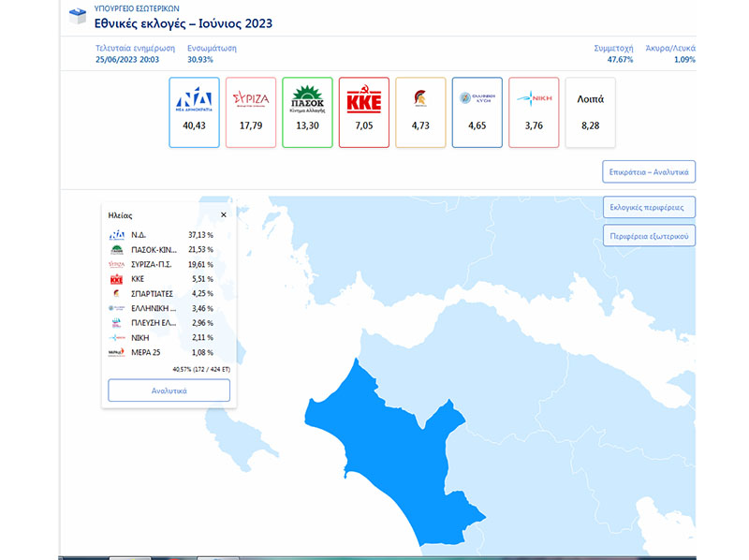This screenshot has height=560, width=749.
Task: Click the Ν.Δ. logo in popup list
Action: (x=117, y=235)
